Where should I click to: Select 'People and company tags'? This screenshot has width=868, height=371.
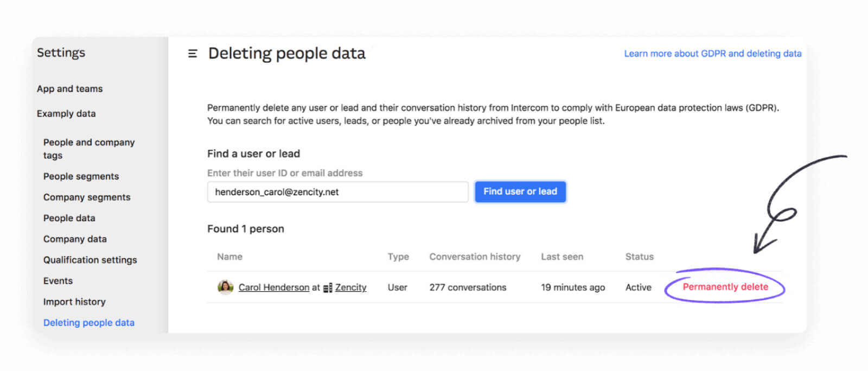pyautogui.click(x=88, y=148)
